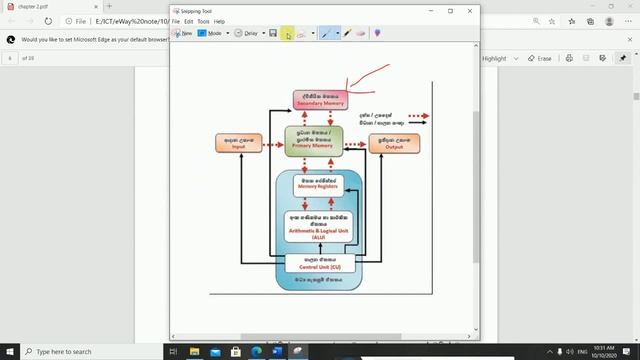Open the clock showing 10:31 AM
The image size is (640, 360).
tap(604, 352)
